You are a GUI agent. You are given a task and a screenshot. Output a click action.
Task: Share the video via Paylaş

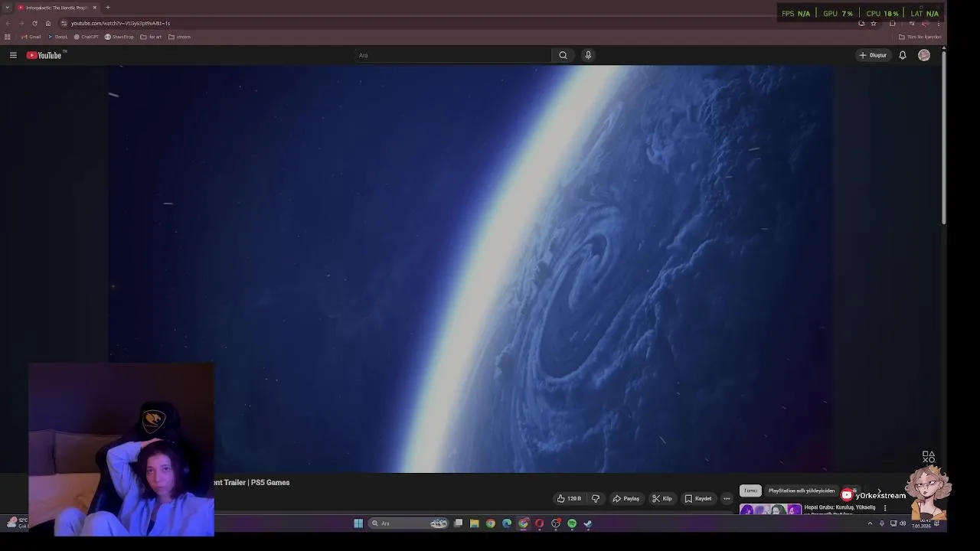point(626,498)
